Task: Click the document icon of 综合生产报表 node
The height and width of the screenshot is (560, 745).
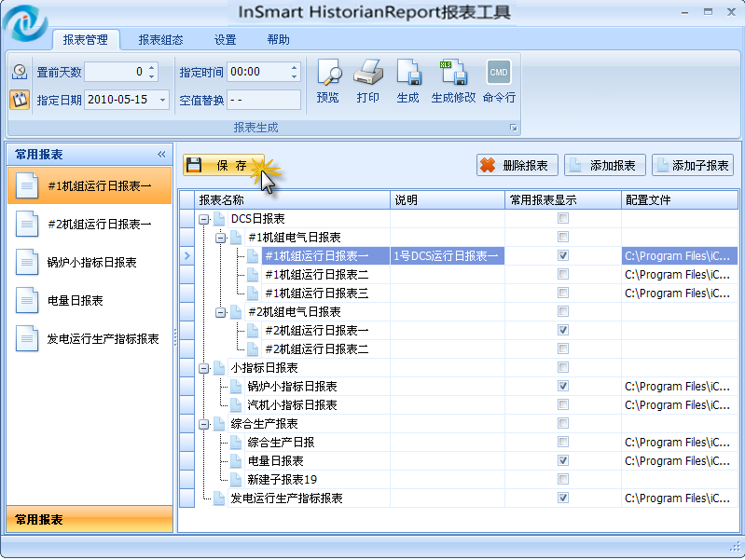Action: coord(219,424)
